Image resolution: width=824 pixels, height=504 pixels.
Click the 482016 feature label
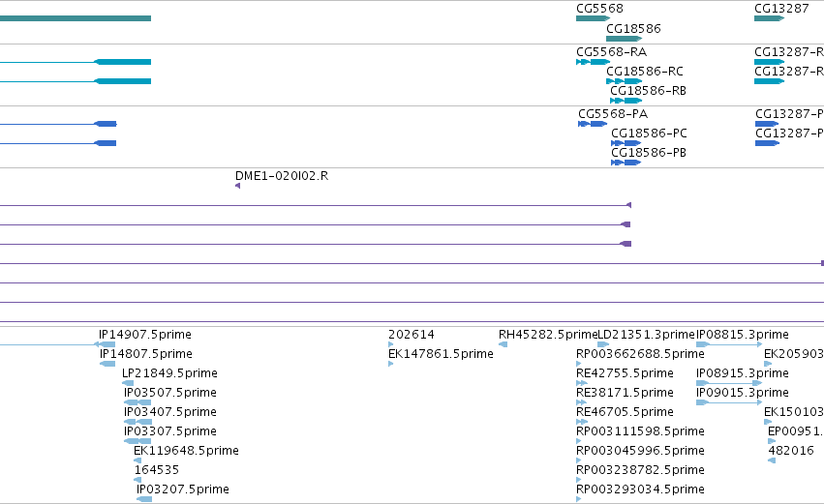[x=791, y=451]
